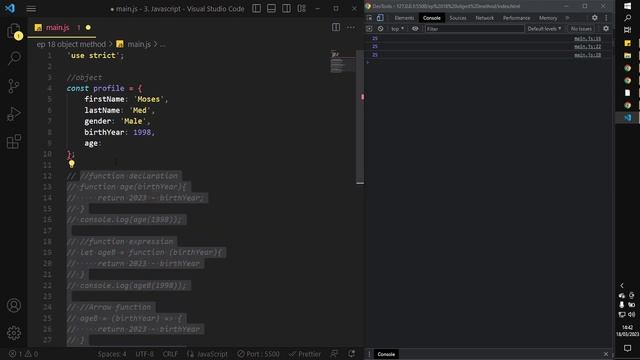Toggle the console sidebar

click(x=369, y=29)
